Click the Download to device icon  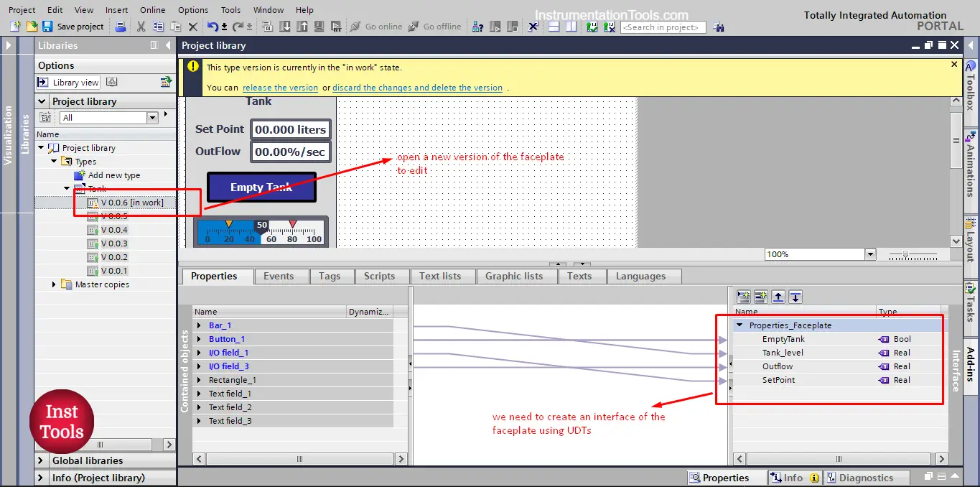(284, 27)
